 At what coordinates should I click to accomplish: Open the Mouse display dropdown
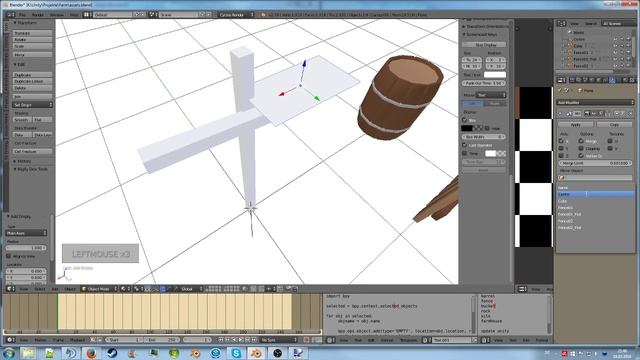491,95
